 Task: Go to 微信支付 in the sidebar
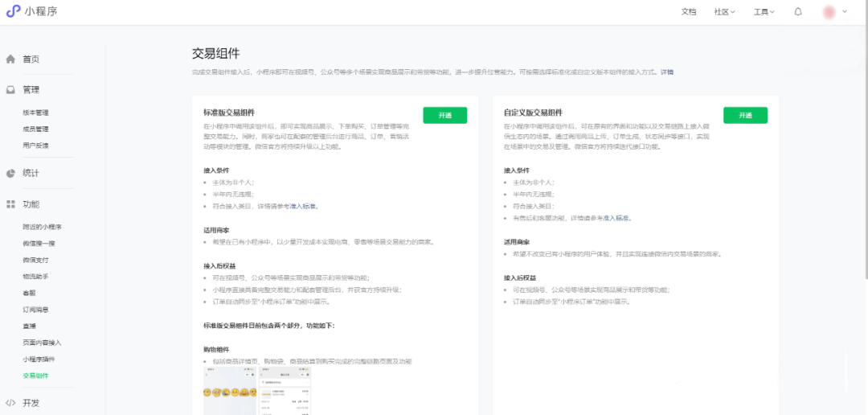[x=35, y=260]
